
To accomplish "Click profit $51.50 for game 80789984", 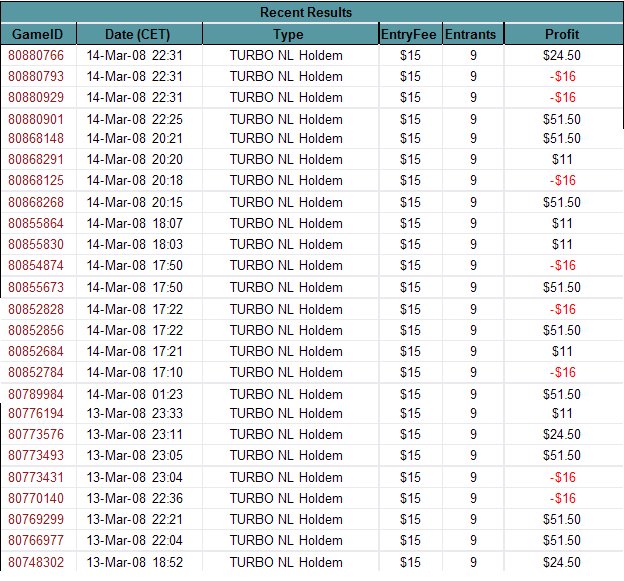I will (562, 395).
